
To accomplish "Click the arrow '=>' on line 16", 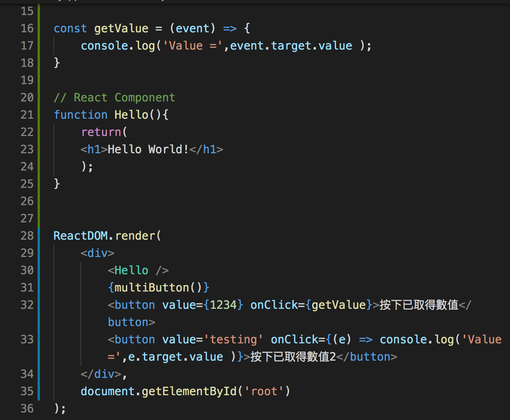I will click(x=230, y=29).
